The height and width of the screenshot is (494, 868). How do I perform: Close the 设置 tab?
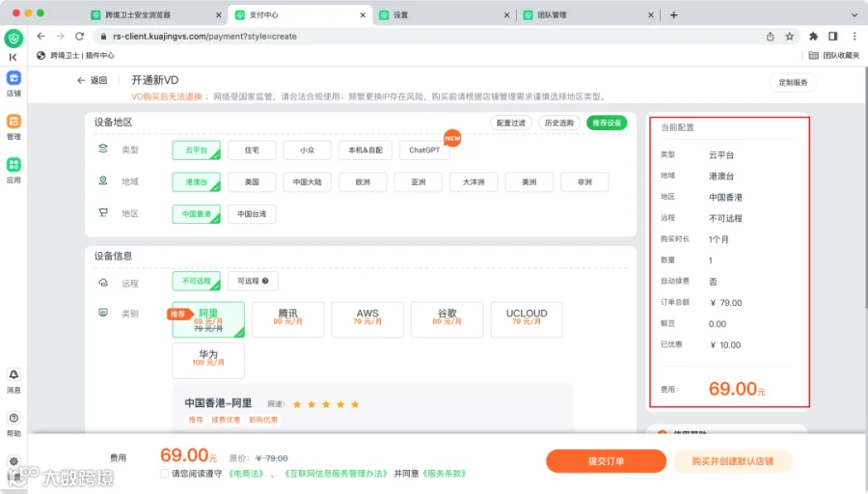click(506, 14)
